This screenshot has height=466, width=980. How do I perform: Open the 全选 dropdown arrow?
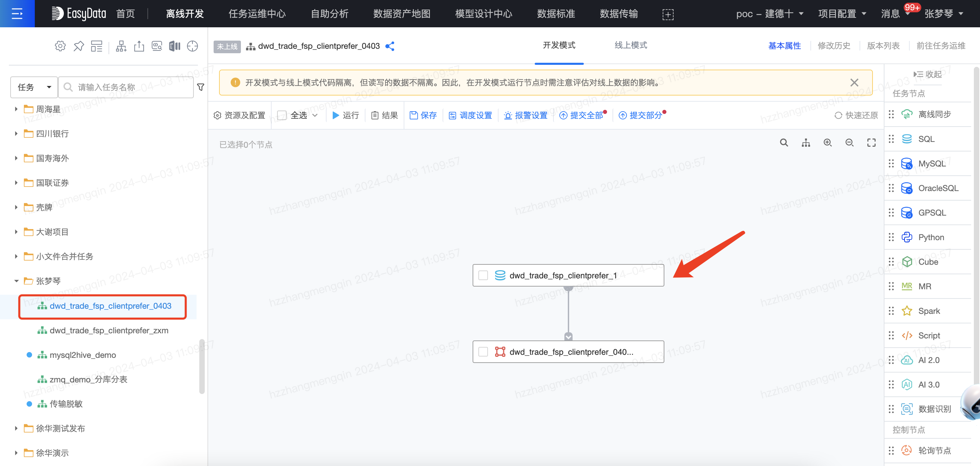[315, 115]
